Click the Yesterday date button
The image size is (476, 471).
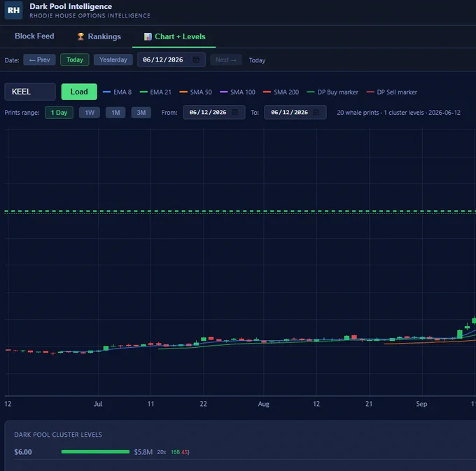[113, 59]
